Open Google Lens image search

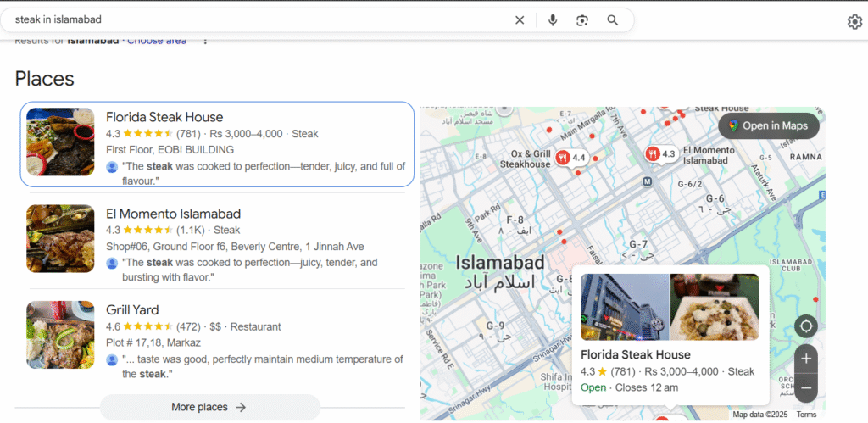tap(582, 20)
